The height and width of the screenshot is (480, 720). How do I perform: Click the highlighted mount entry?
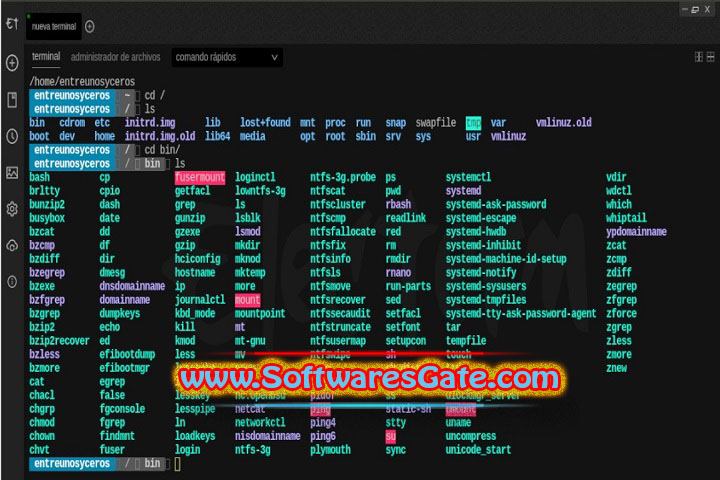point(248,300)
